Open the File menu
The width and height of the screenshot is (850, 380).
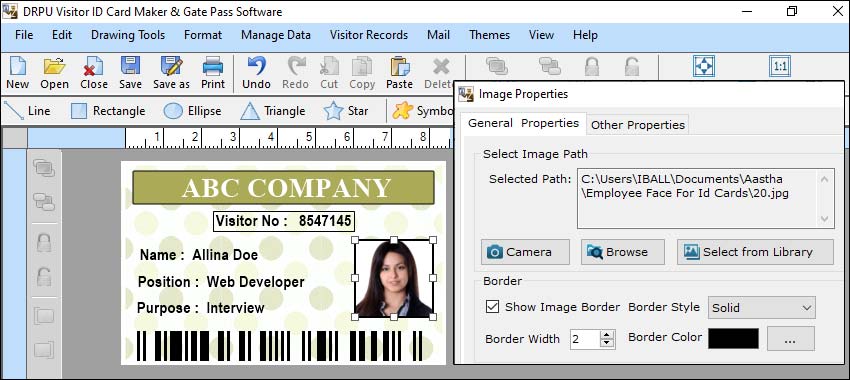coord(24,35)
